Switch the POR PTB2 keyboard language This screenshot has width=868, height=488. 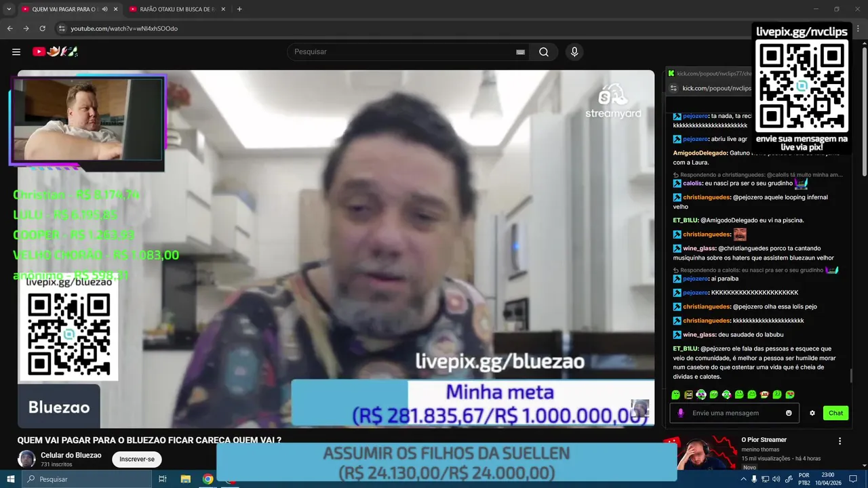[804, 479]
